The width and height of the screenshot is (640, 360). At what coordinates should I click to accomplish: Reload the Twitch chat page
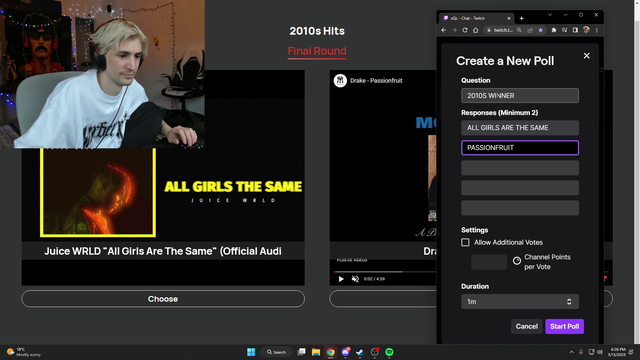[x=464, y=30]
